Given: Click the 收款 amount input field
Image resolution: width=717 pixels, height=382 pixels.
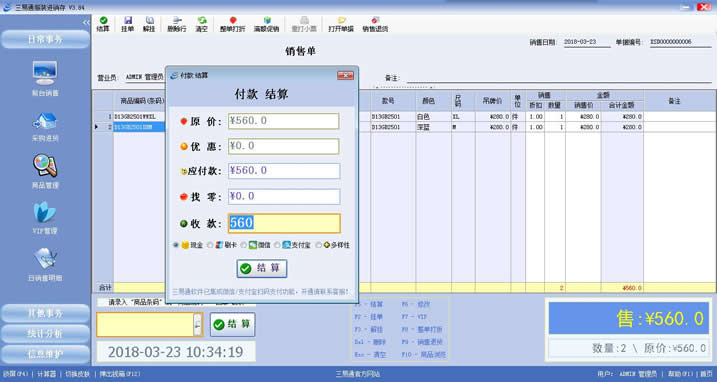Looking at the screenshot, I should pos(284,223).
